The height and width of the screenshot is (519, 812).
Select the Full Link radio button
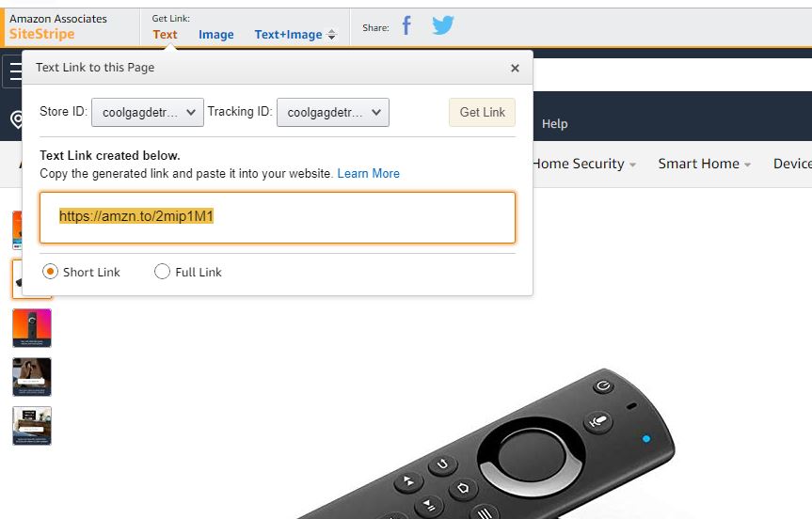[x=162, y=272]
